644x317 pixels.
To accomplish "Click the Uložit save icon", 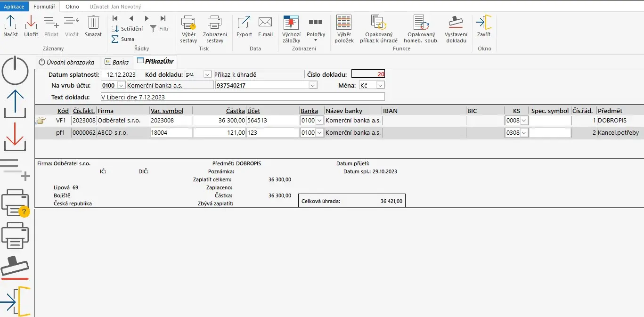I will [31, 23].
